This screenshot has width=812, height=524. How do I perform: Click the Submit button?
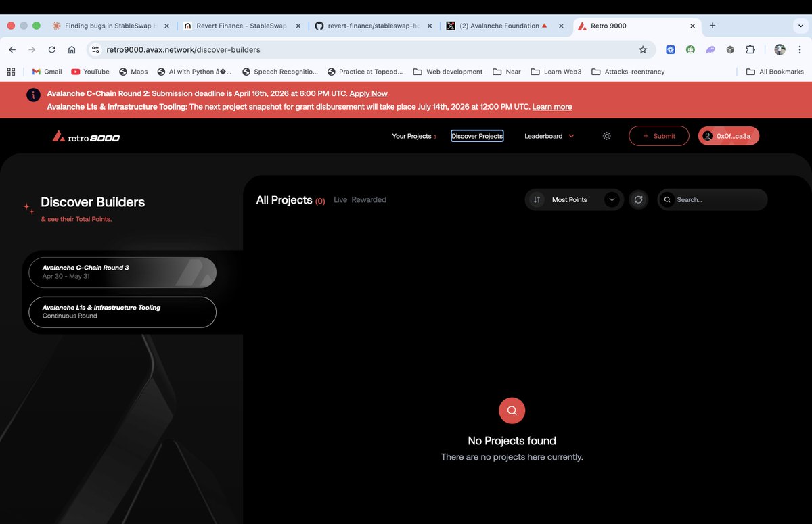pyautogui.click(x=659, y=136)
